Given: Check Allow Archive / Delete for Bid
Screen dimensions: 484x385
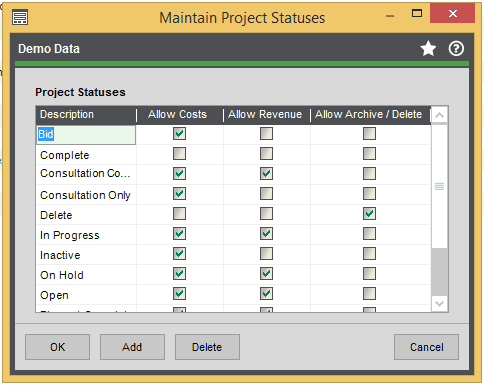Looking at the screenshot, I should click(369, 134).
